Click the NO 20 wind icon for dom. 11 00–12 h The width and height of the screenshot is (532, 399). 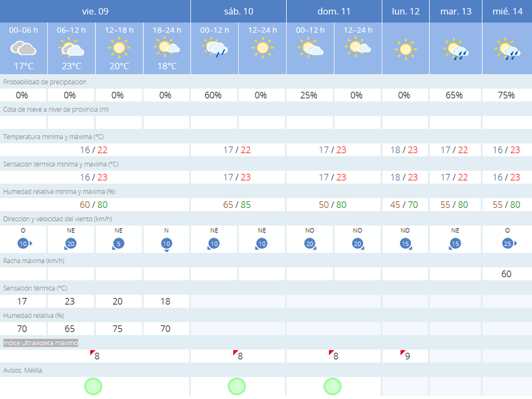coord(311,243)
